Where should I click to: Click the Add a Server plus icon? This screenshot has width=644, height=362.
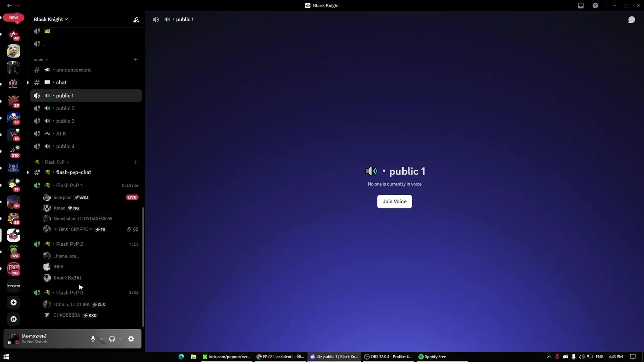[14, 302]
